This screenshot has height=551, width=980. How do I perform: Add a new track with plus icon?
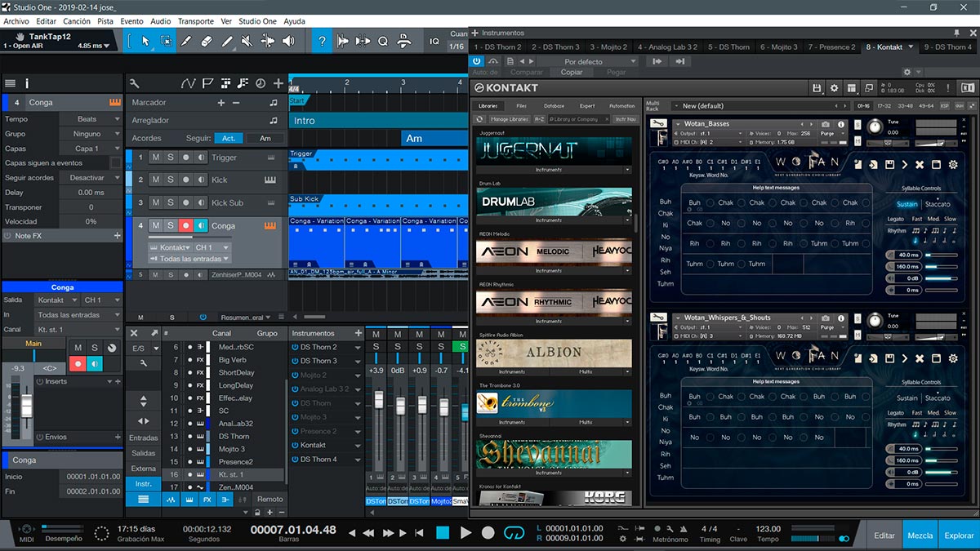(278, 83)
